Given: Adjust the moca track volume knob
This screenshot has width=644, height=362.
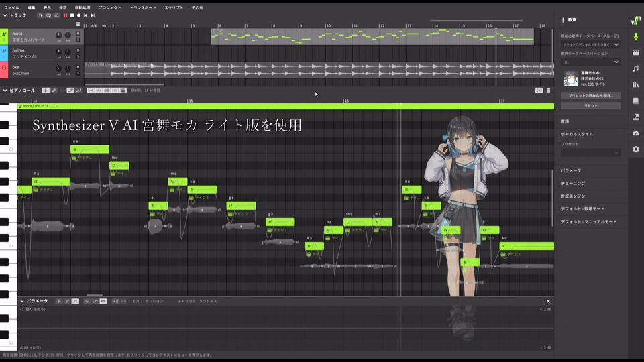Looking at the screenshot, I should click(x=59, y=36).
